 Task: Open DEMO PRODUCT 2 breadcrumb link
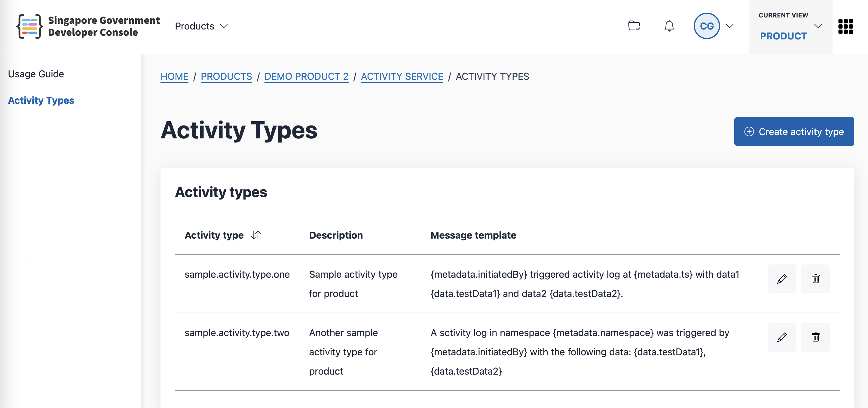click(x=306, y=76)
